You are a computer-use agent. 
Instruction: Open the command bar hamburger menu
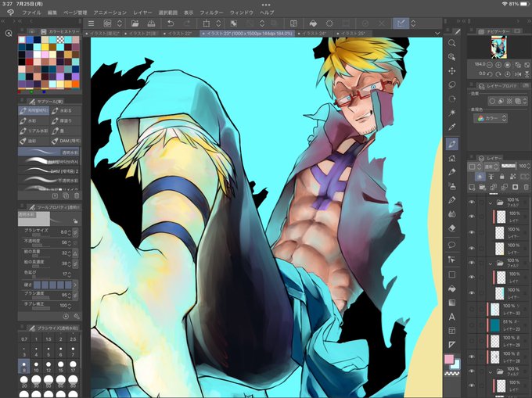coord(91,23)
